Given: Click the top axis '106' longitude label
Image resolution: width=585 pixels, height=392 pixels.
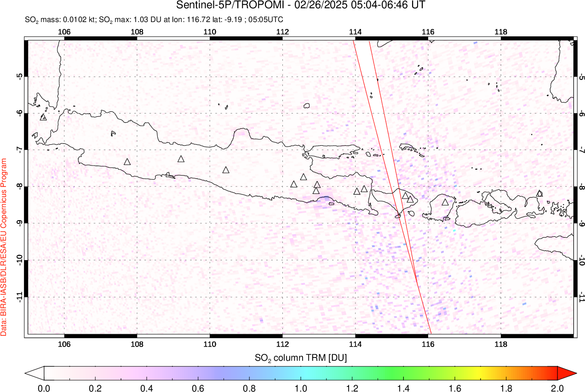Looking at the screenshot, I should tap(64, 32).
